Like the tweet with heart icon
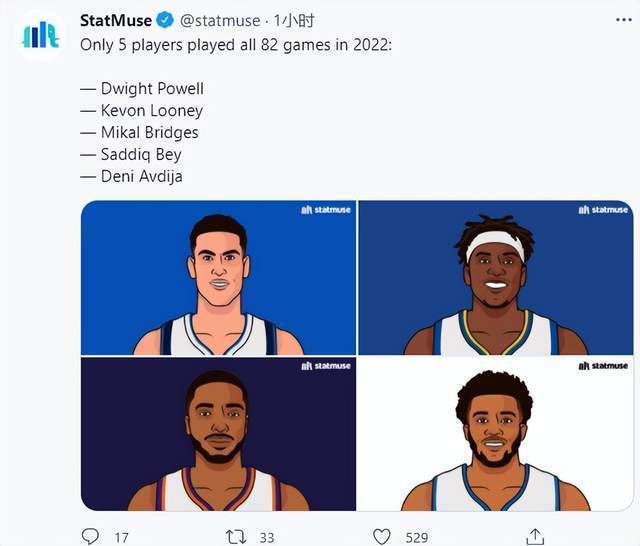Screen dimensions: 640x546 [x=382, y=537]
